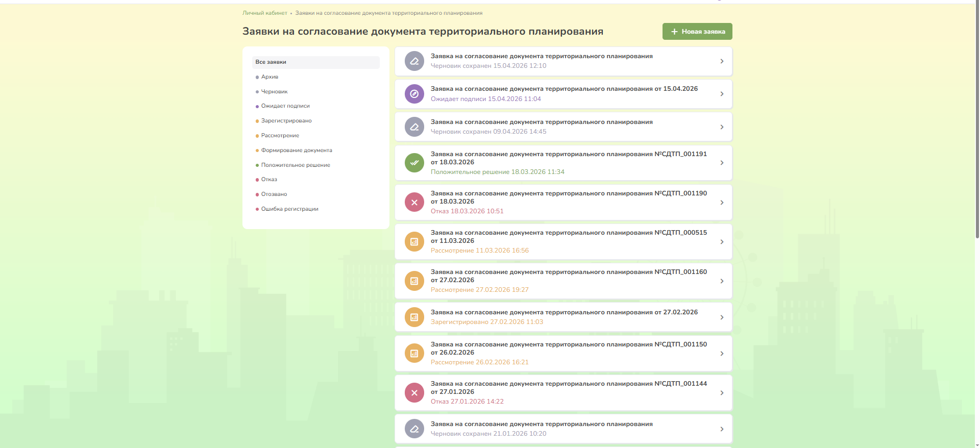Click the orange icon of the registered 27.02.2026 request
This screenshot has width=980, height=448.
(414, 317)
